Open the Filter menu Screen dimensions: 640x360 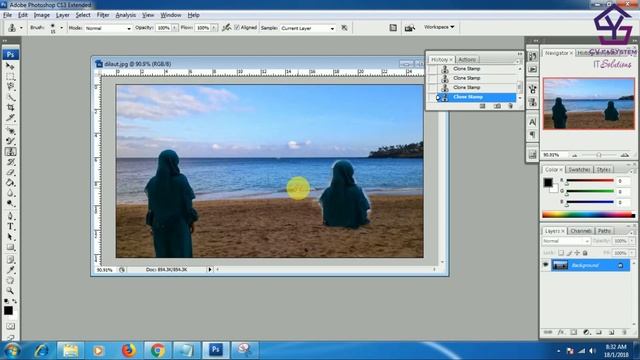(103, 15)
